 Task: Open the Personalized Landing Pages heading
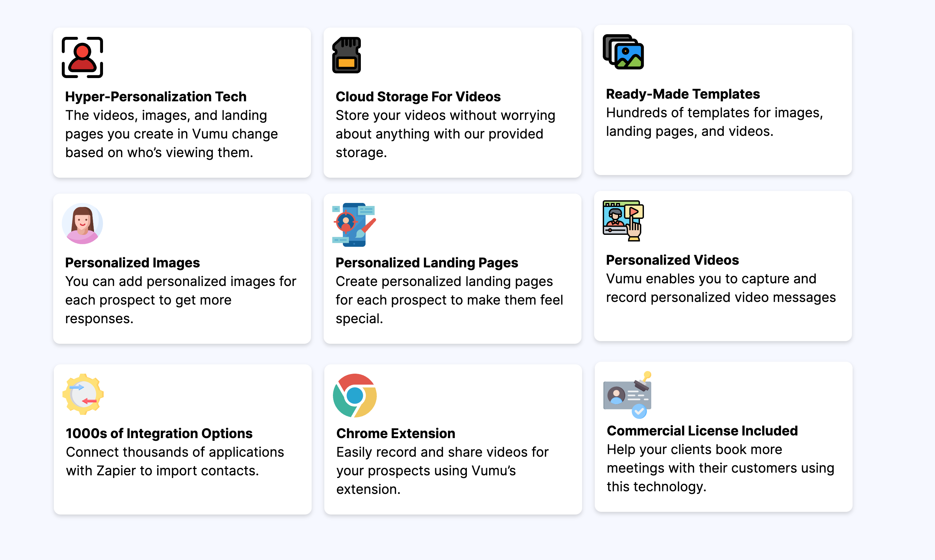coord(427,263)
